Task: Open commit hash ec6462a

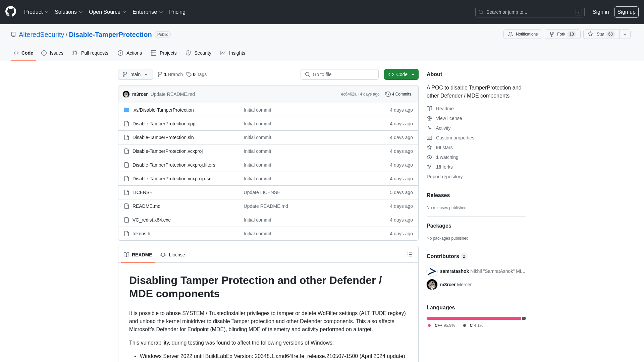Action: point(349,94)
